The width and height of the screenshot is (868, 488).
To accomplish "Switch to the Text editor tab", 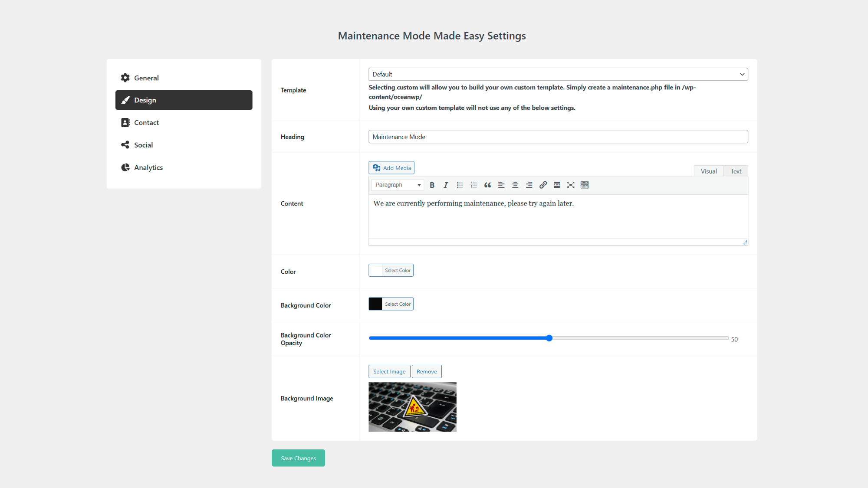I will [x=736, y=171].
